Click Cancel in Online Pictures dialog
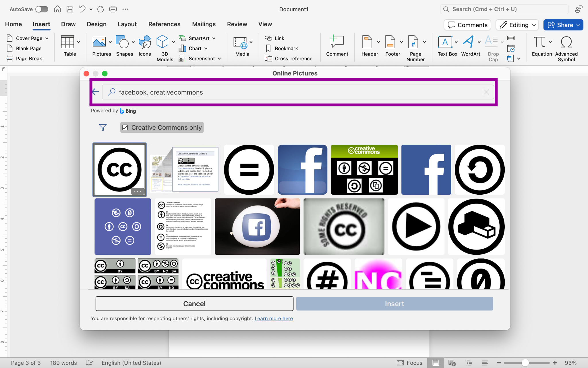588x368 pixels. click(x=194, y=304)
